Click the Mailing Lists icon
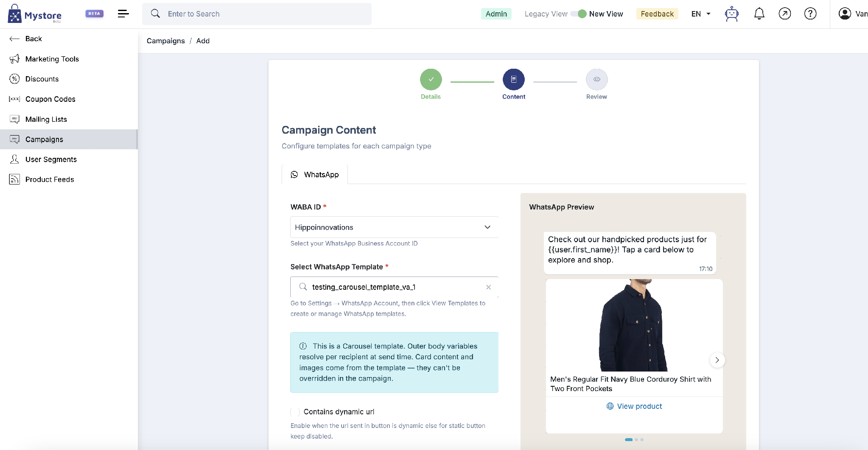The height and width of the screenshot is (450, 868). tap(14, 119)
